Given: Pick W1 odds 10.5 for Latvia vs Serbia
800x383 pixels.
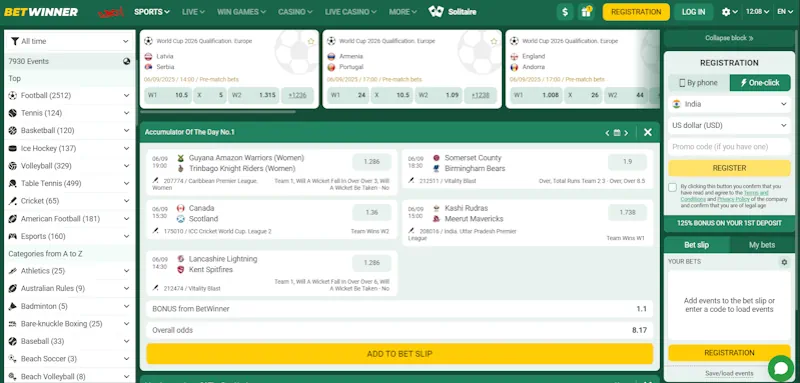Looking at the screenshot, I should pos(168,95).
